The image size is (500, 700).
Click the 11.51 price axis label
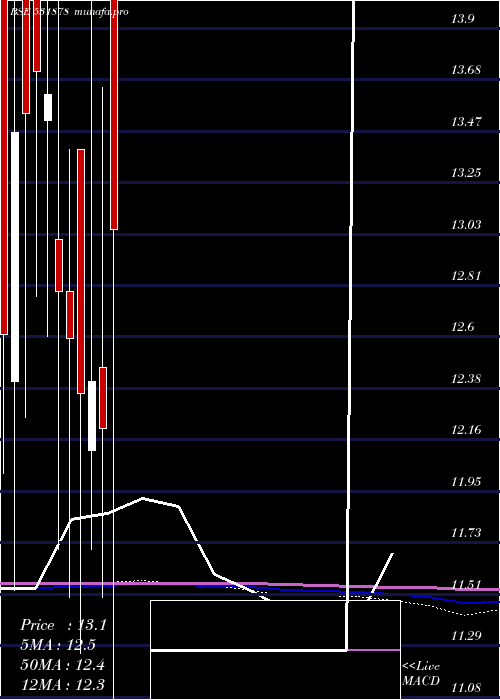pyautogui.click(x=466, y=584)
